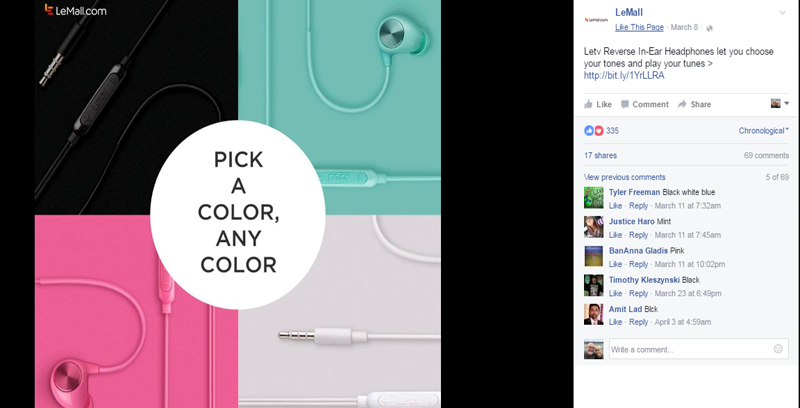Open the Chronological comment sort dropdown
The height and width of the screenshot is (408, 800).
coord(763,131)
